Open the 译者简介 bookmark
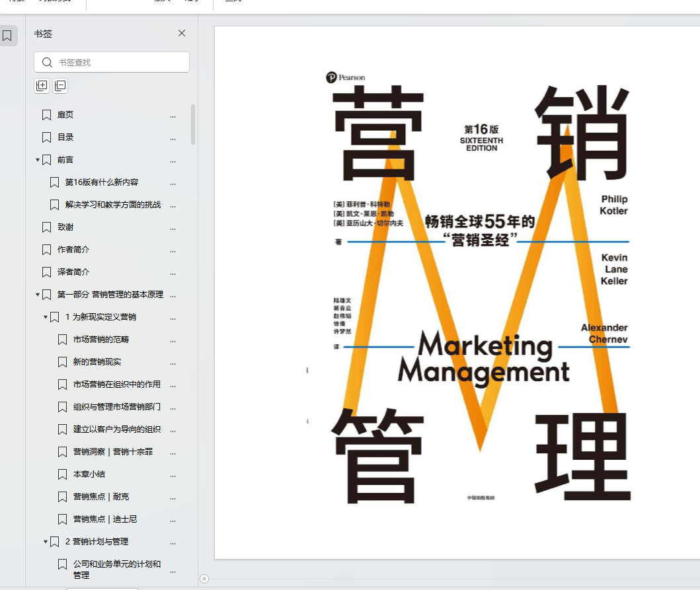The image size is (700, 590). 73,272
